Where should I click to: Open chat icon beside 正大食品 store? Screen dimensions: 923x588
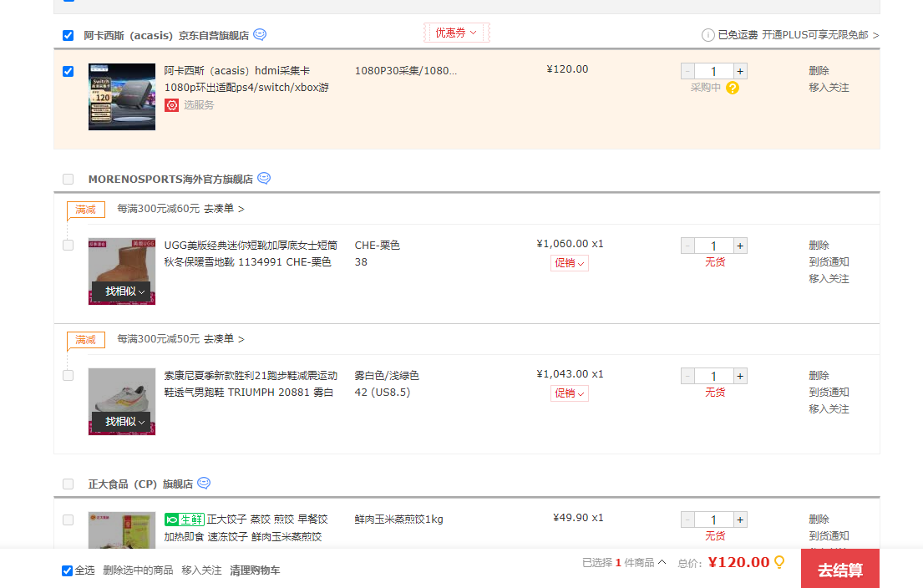click(x=204, y=484)
